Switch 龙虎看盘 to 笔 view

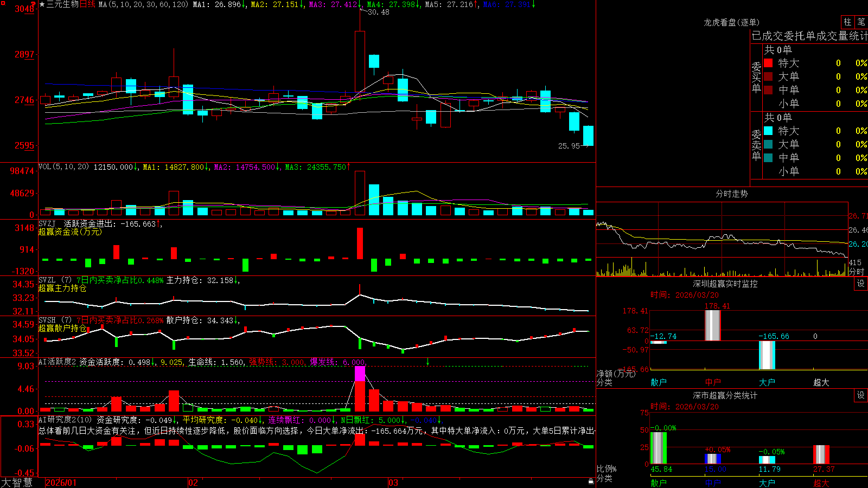(861, 22)
